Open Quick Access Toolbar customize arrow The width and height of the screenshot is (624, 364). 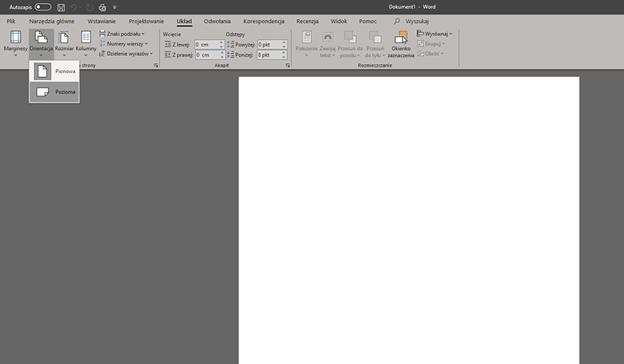115,7
